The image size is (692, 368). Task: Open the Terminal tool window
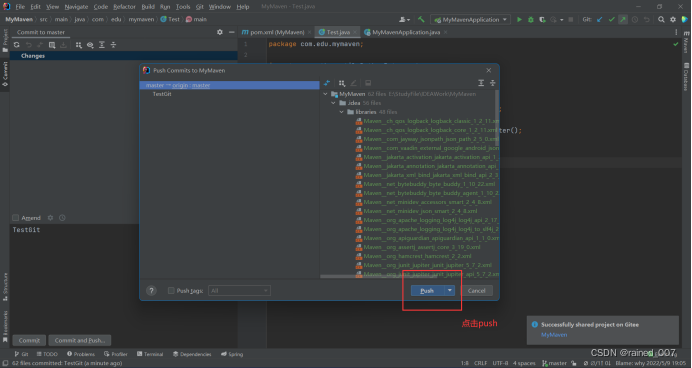pyautogui.click(x=150, y=354)
